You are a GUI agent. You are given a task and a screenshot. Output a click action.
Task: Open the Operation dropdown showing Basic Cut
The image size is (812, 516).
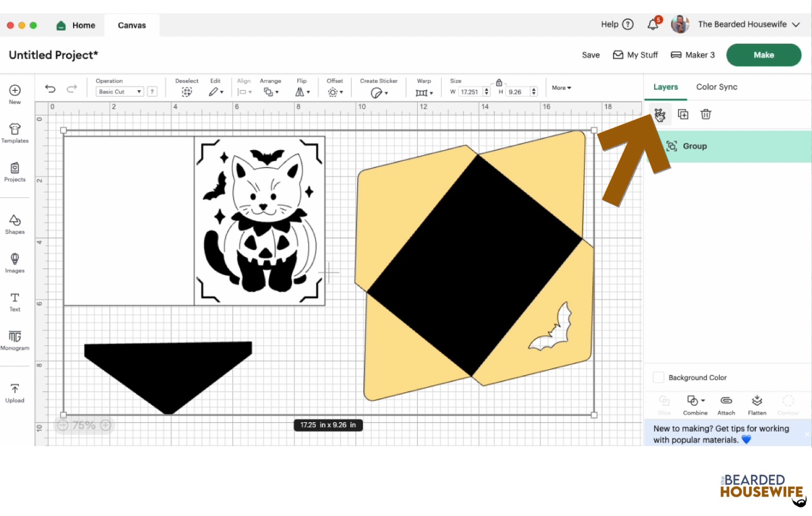point(119,91)
